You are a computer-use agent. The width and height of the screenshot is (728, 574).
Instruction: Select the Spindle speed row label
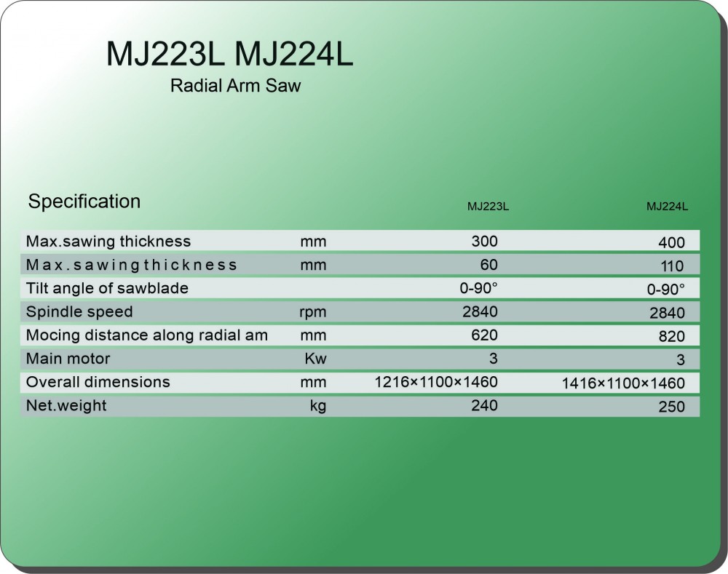point(79,311)
